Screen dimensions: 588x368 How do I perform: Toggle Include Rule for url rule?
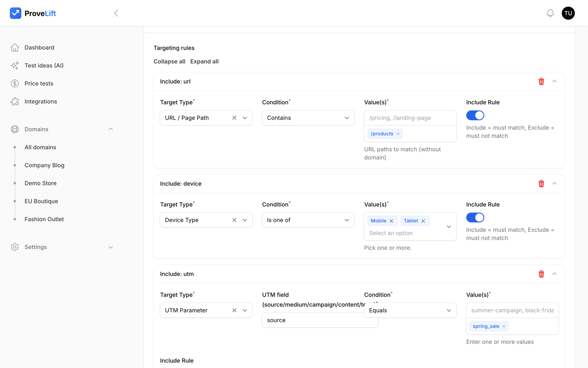[x=475, y=115]
